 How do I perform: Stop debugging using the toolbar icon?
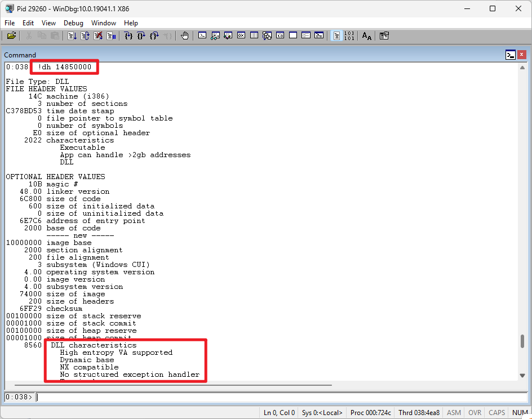[98, 35]
